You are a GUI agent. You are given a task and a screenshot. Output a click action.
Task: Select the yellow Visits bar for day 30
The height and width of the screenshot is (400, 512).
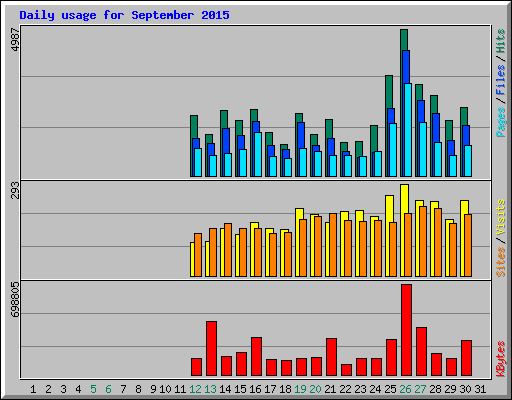coord(464,207)
